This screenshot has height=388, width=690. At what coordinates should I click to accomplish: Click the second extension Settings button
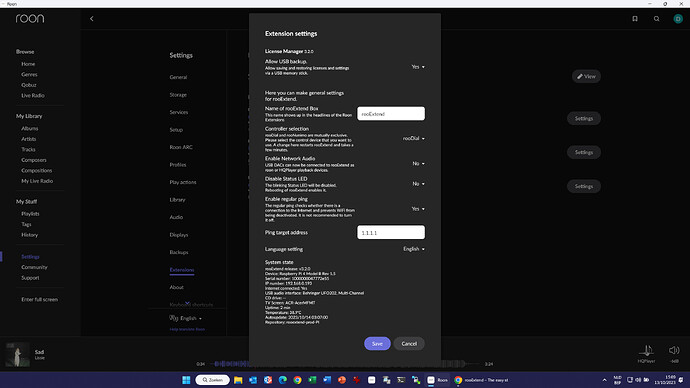[584, 152]
